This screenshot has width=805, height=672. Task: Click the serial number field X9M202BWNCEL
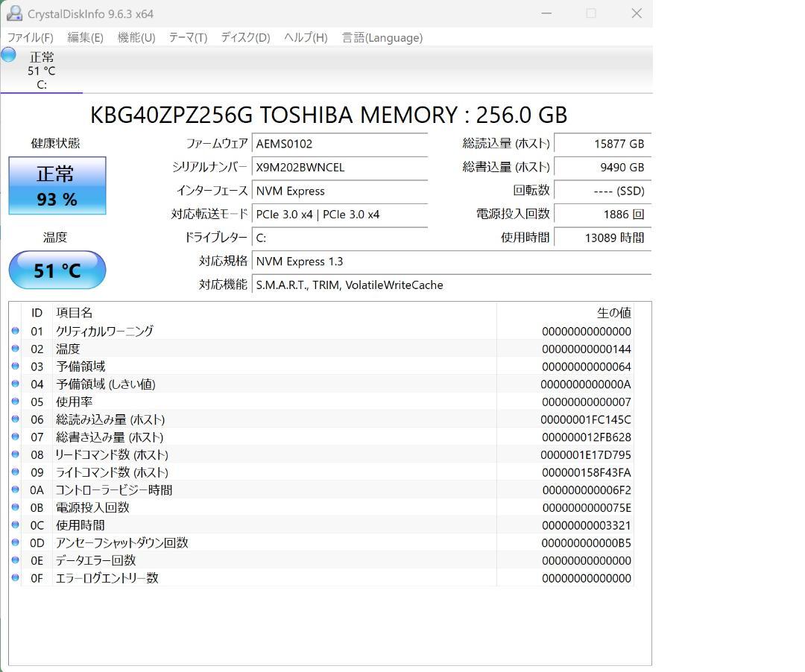tap(340, 167)
